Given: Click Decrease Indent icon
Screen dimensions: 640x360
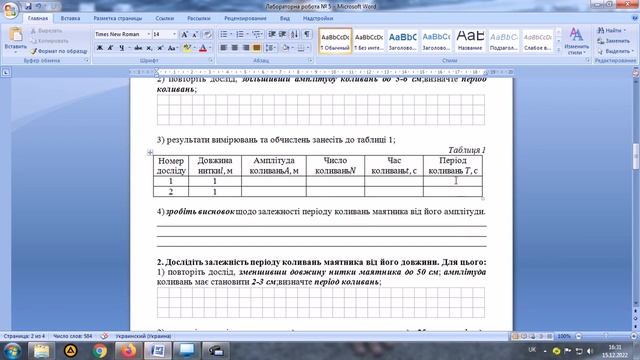Looking at the screenshot, I should pos(272,35).
